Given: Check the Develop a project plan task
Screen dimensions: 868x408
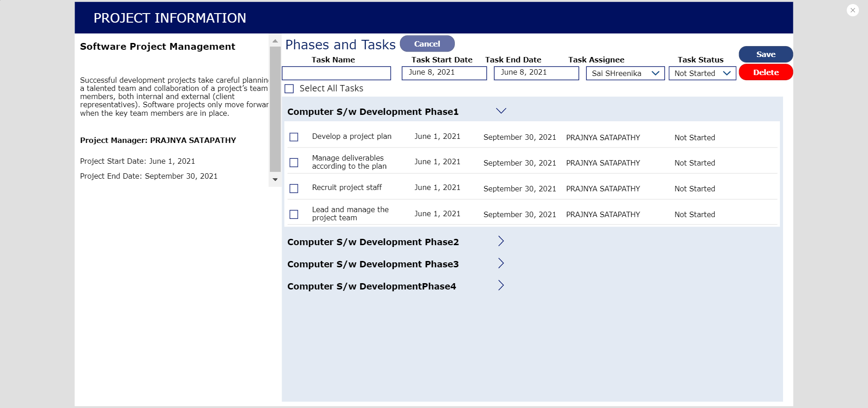Looking at the screenshot, I should [294, 137].
